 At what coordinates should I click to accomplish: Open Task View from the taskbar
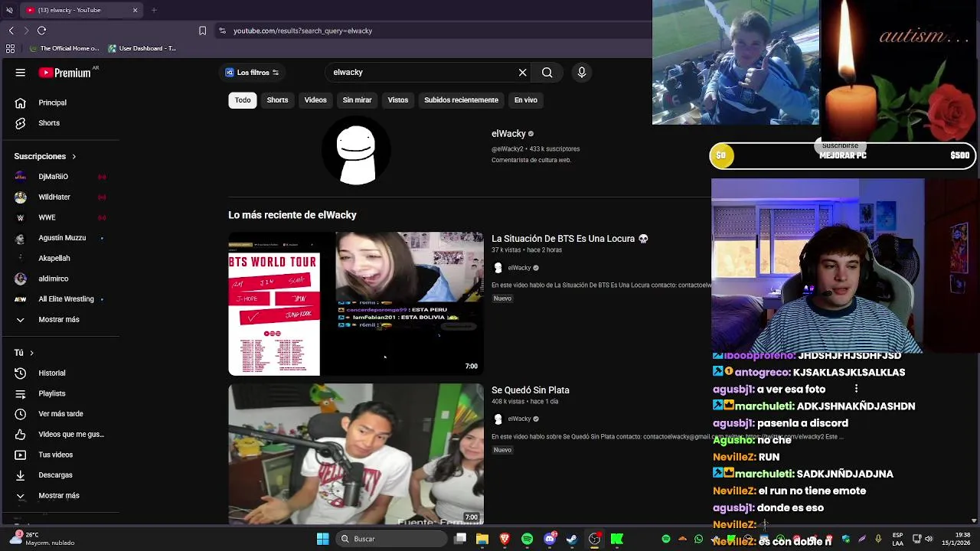click(x=459, y=539)
